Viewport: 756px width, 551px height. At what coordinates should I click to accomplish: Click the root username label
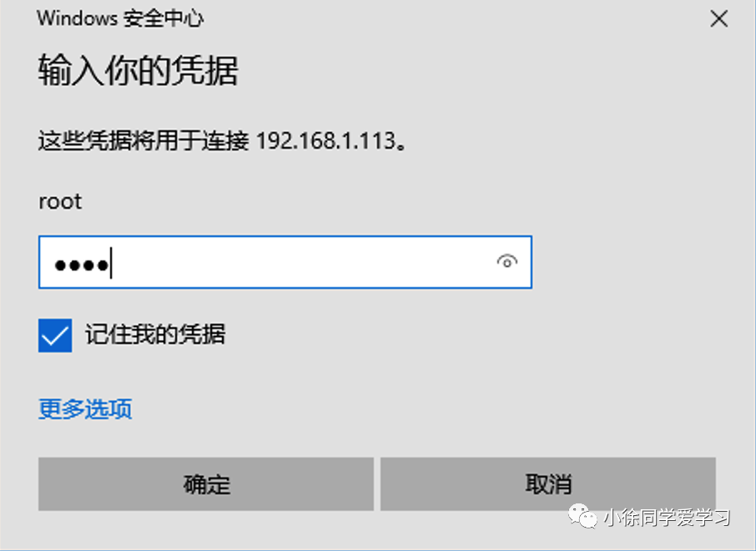pos(60,202)
